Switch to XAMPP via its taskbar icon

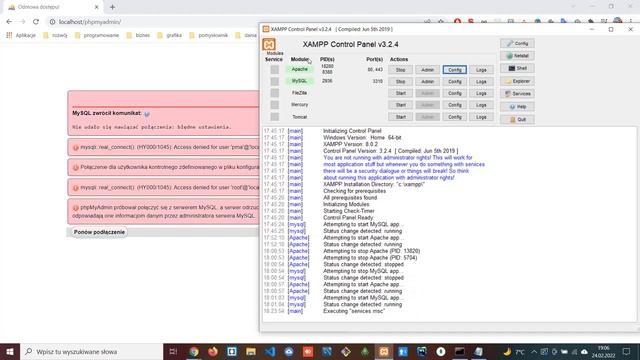pos(384,351)
